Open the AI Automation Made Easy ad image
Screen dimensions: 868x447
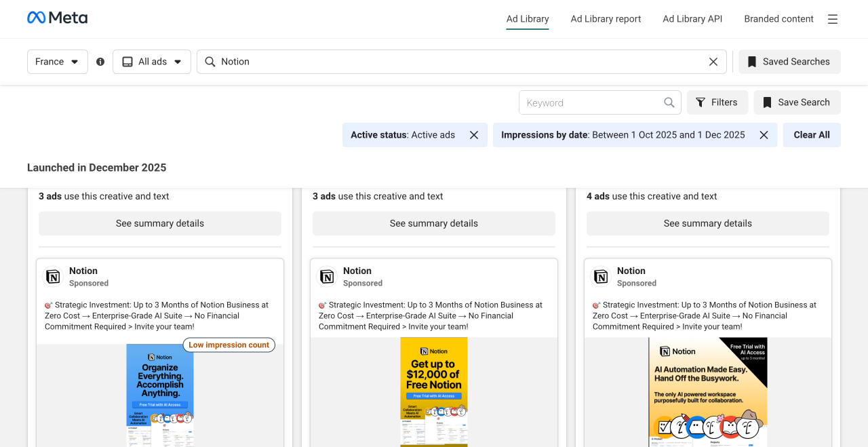click(x=708, y=392)
